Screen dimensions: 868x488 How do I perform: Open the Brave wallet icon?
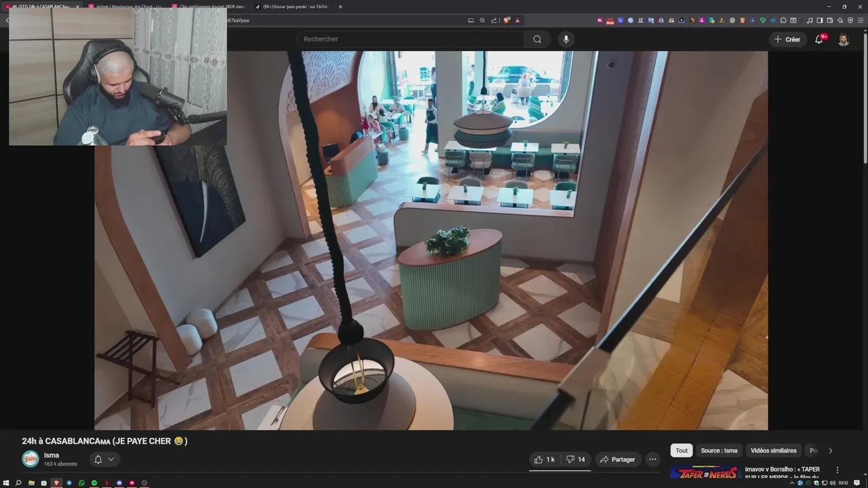tap(830, 20)
